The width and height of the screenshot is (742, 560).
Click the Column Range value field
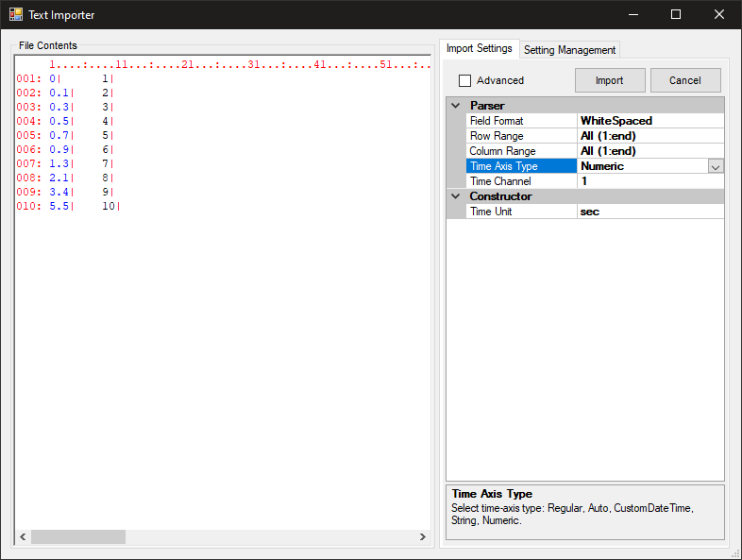(x=649, y=151)
